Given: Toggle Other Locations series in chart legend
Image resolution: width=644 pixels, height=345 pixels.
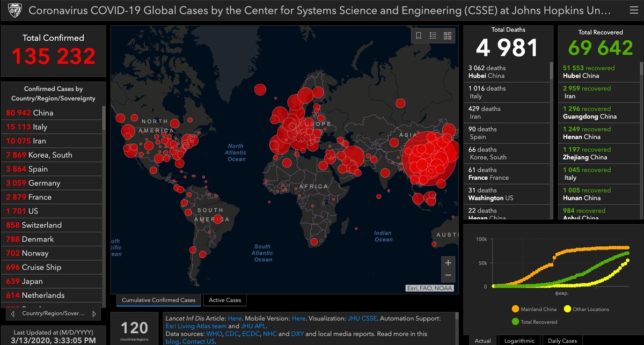Looking at the screenshot, I should tap(587, 309).
